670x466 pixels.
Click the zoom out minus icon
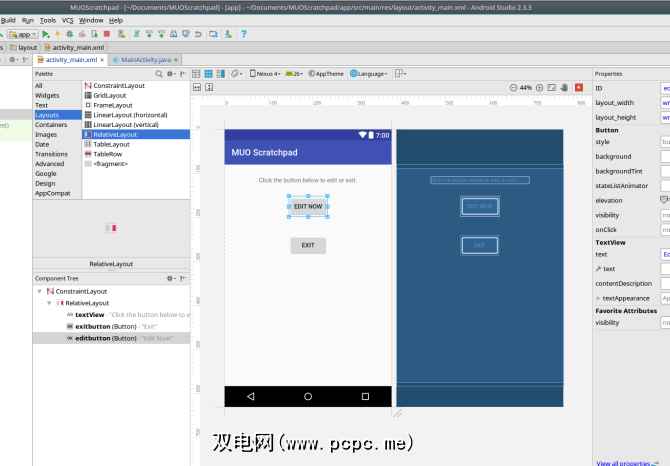tap(511, 88)
